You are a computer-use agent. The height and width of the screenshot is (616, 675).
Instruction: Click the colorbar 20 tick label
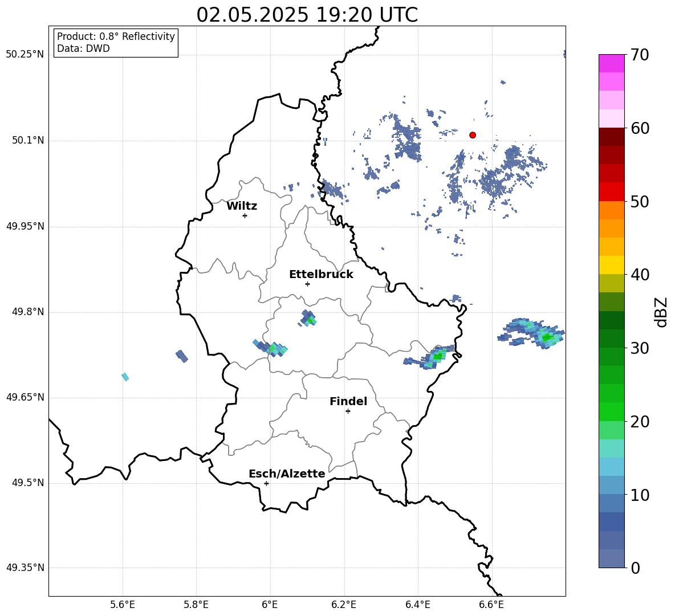(640, 422)
